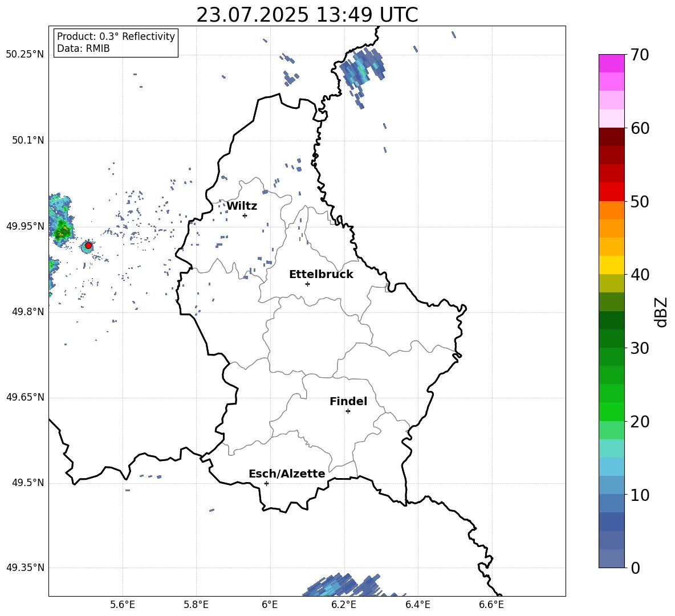Click the Wiltz city label
Viewport: 675px width, 616px height.
pos(242,206)
